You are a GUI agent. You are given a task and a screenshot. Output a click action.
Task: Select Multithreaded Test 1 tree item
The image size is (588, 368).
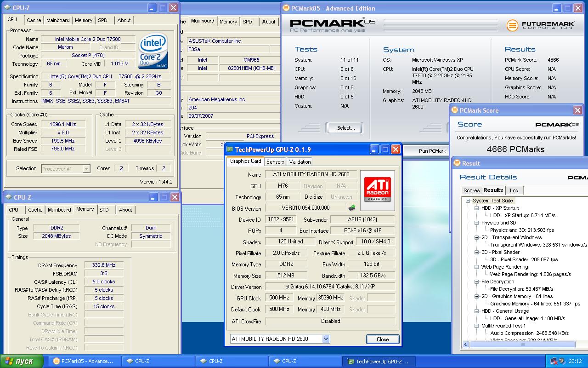503,326
